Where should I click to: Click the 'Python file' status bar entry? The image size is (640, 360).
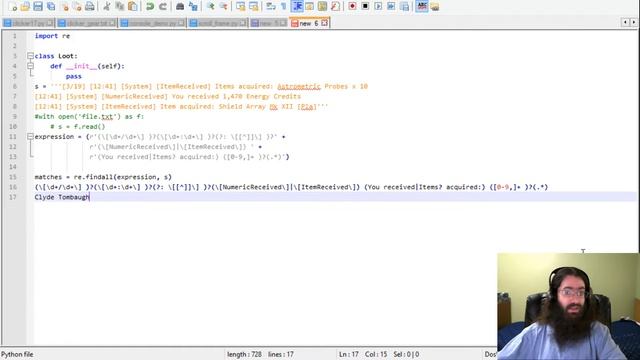[17, 354]
